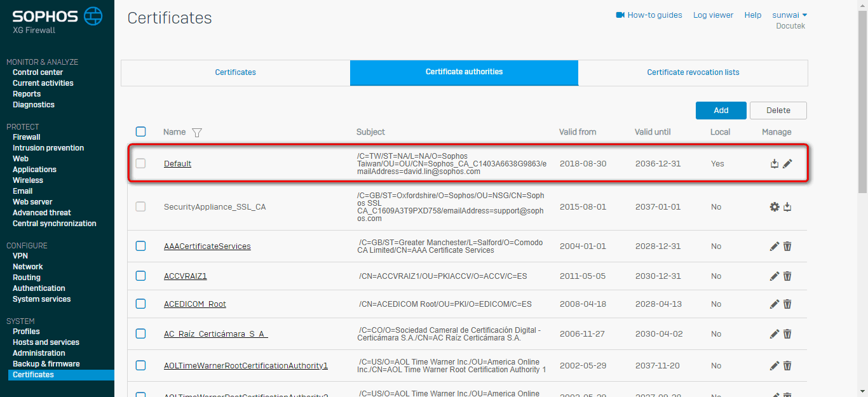
Task: Go to Central synchronization
Action: pos(55,224)
